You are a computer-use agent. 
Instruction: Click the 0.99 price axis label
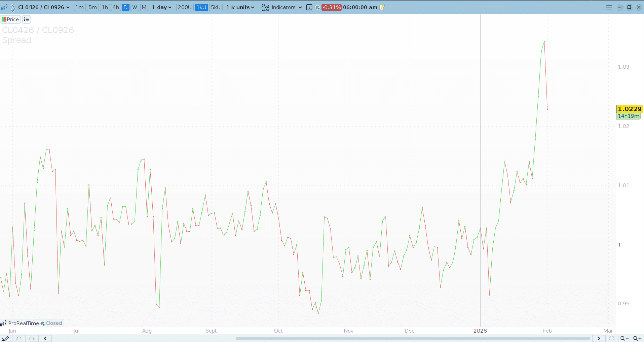(623, 304)
